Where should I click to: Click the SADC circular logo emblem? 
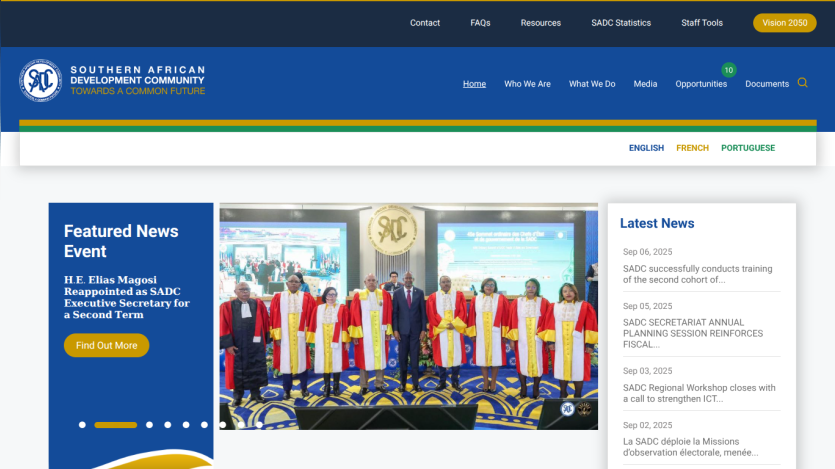click(40, 80)
